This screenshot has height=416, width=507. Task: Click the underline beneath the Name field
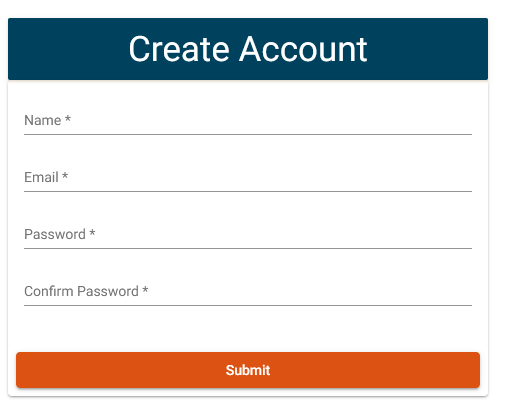pos(248,134)
